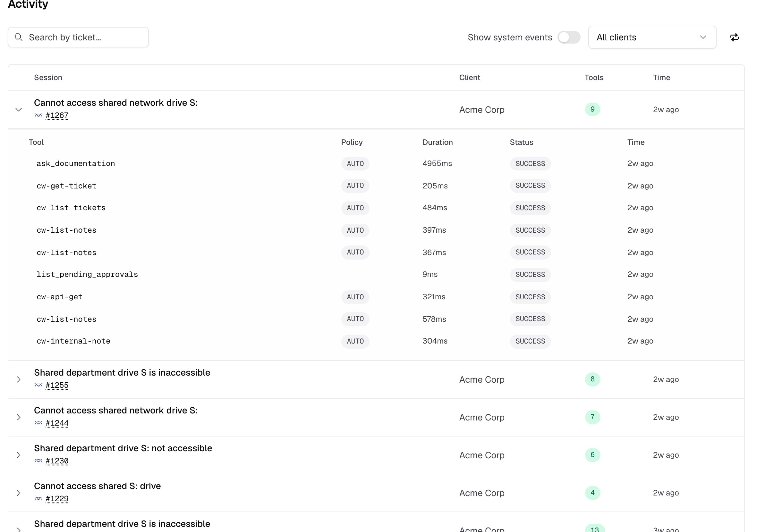The height and width of the screenshot is (532, 757).
Task: Click the ConnectWise icon beside #1230
Action: (x=38, y=461)
